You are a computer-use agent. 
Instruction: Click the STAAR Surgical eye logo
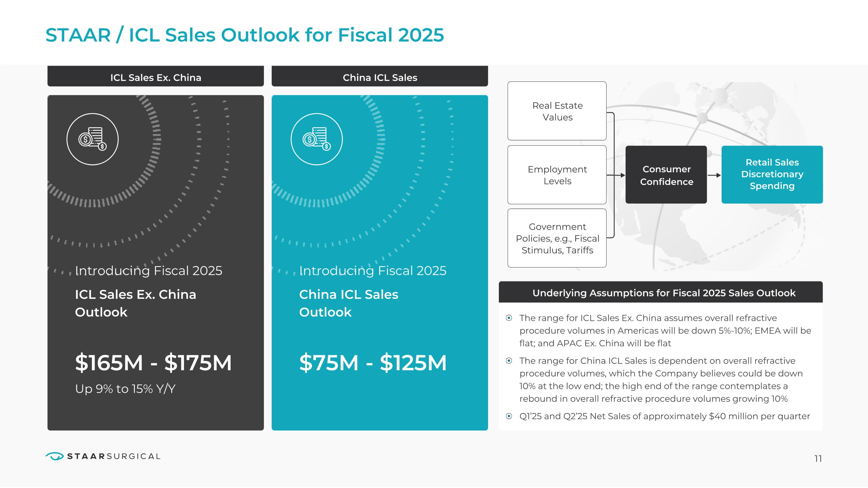pyautogui.click(x=55, y=456)
